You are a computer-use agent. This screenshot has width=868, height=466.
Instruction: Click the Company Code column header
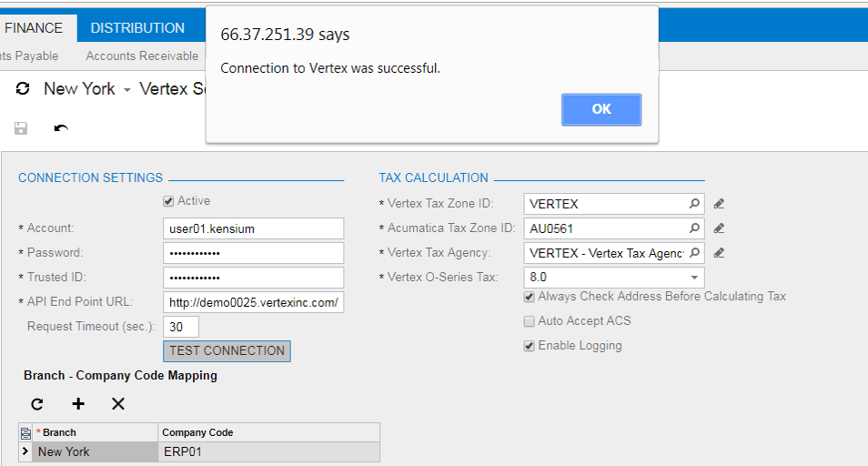pyautogui.click(x=269, y=433)
